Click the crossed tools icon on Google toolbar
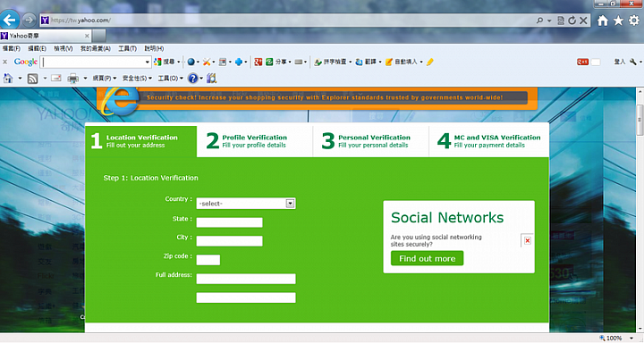The height and width of the screenshot is (343, 644). (x=207, y=62)
